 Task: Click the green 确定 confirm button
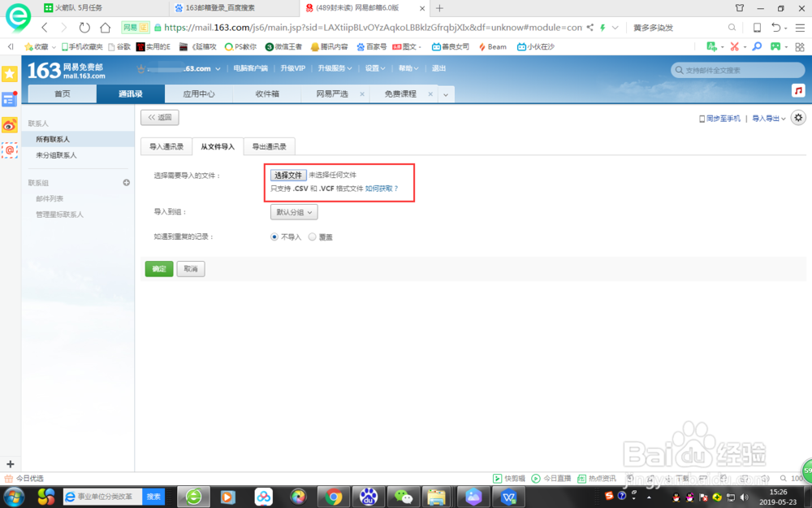(x=158, y=268)
